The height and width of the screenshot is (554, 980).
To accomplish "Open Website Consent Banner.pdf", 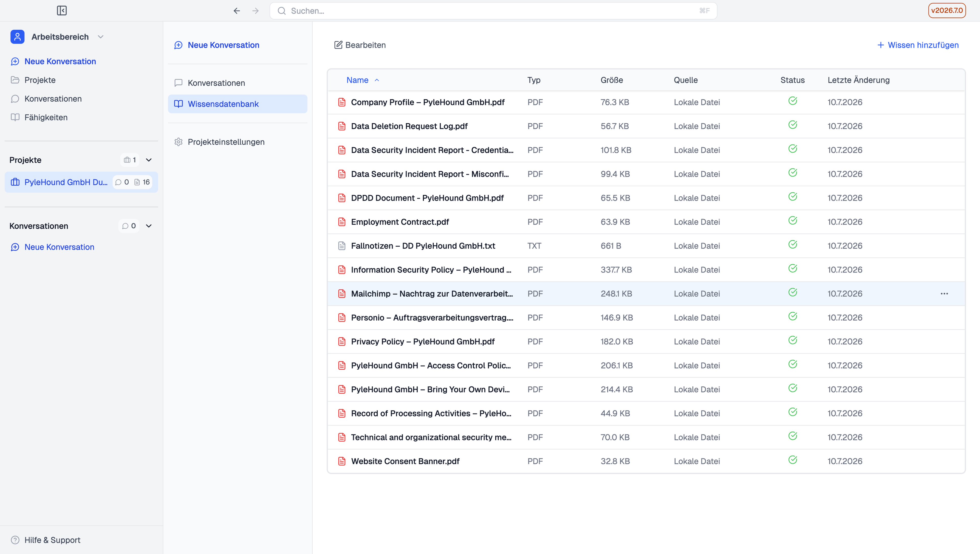I will point(405,461).
